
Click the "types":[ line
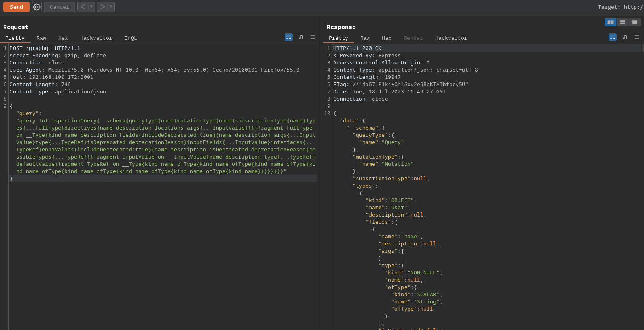[x=367, y=186]
